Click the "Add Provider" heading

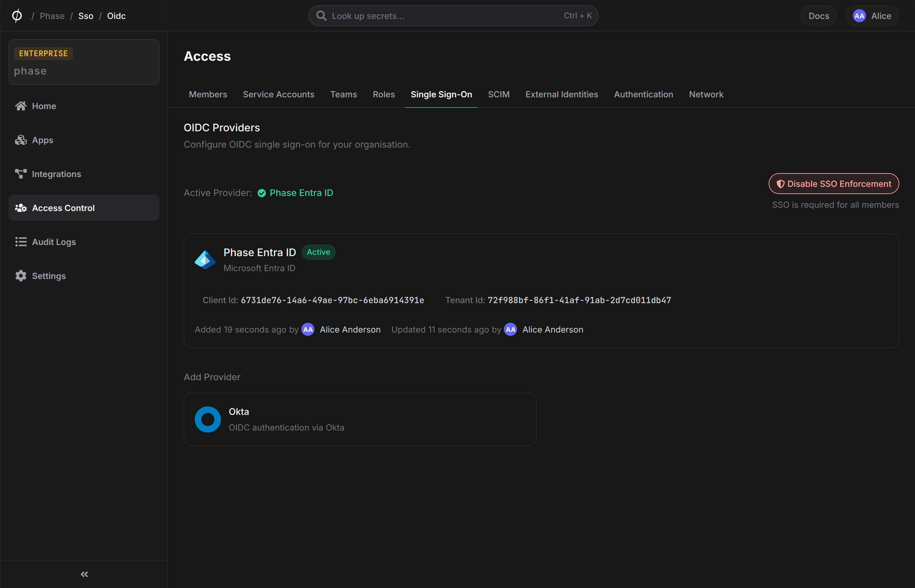[x=212, y=377]
